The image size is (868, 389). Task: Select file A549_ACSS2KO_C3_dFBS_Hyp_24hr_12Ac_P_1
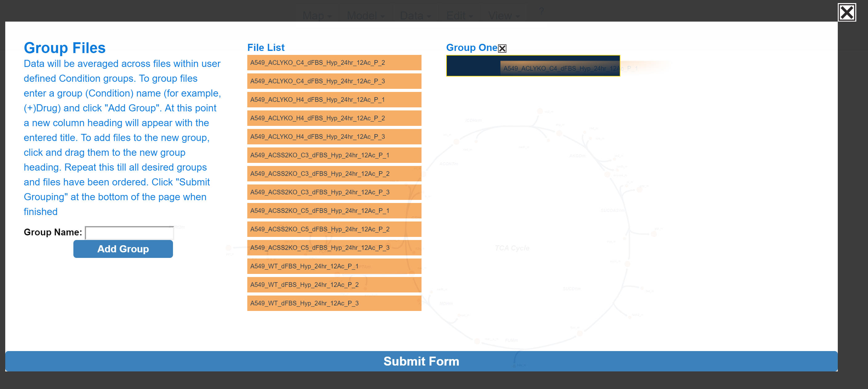[x=334, y=155]
